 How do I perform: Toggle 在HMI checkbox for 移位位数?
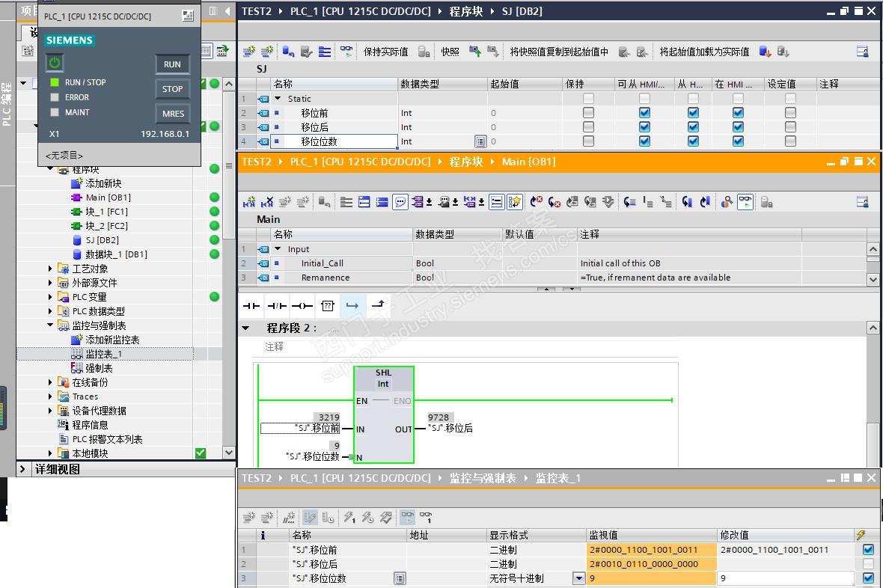pos(738,141)
